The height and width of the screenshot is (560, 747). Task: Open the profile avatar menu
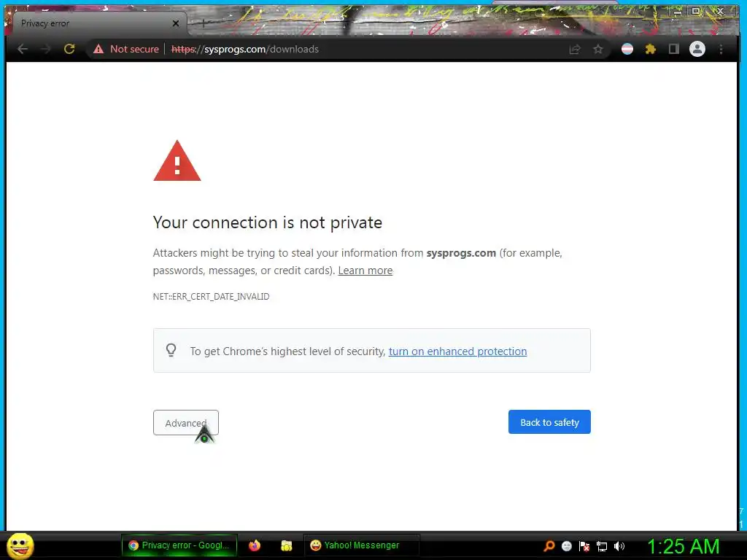click(697, 49)
